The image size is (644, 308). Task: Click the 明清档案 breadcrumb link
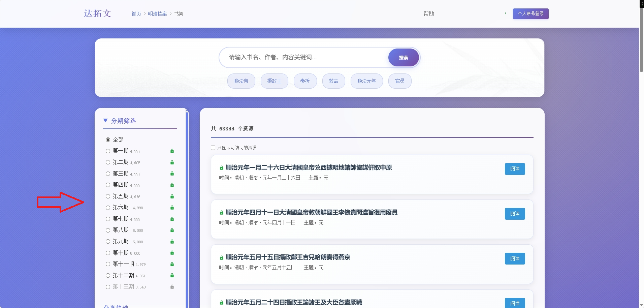[157, 14]
